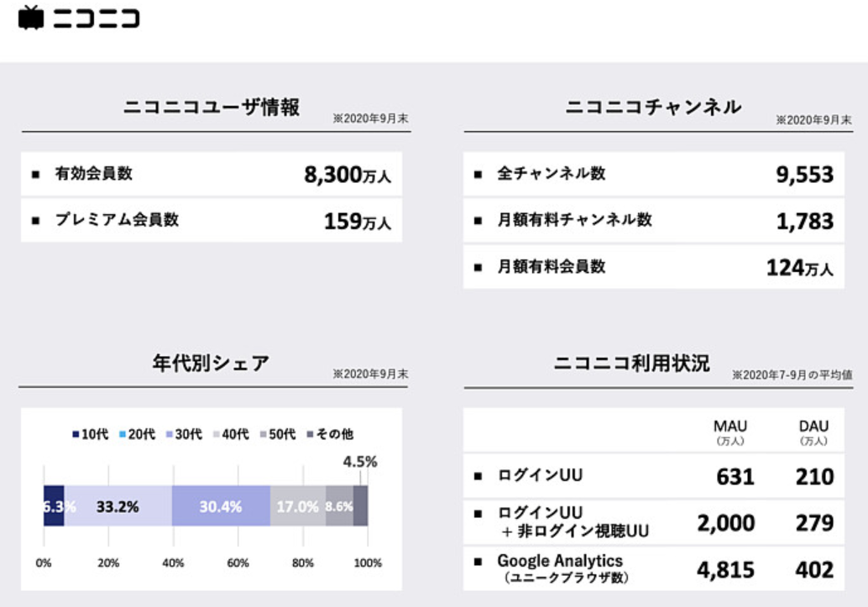This screenshot has width=868, height=607.
Task: Click the bullet icon beside 有効会員数
Action: coord(35,175)
